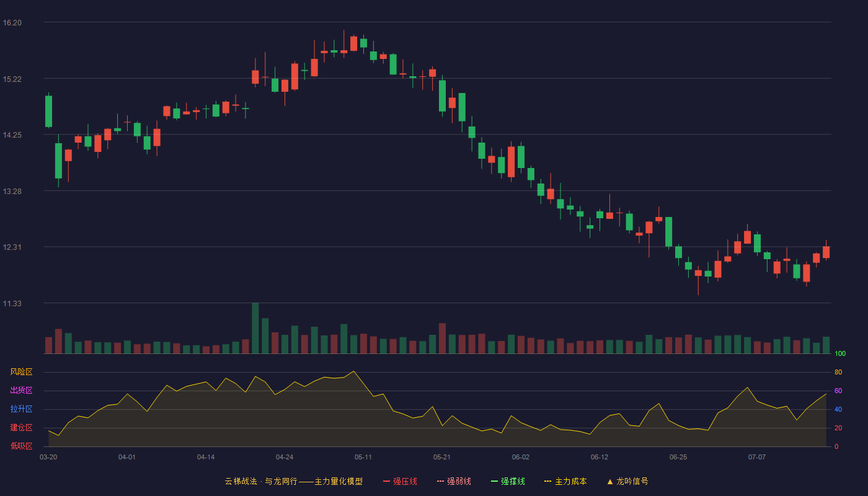This screenshot has width=868, height=496.
Task: Click the 60 indicator scale value
Action: 838,391
